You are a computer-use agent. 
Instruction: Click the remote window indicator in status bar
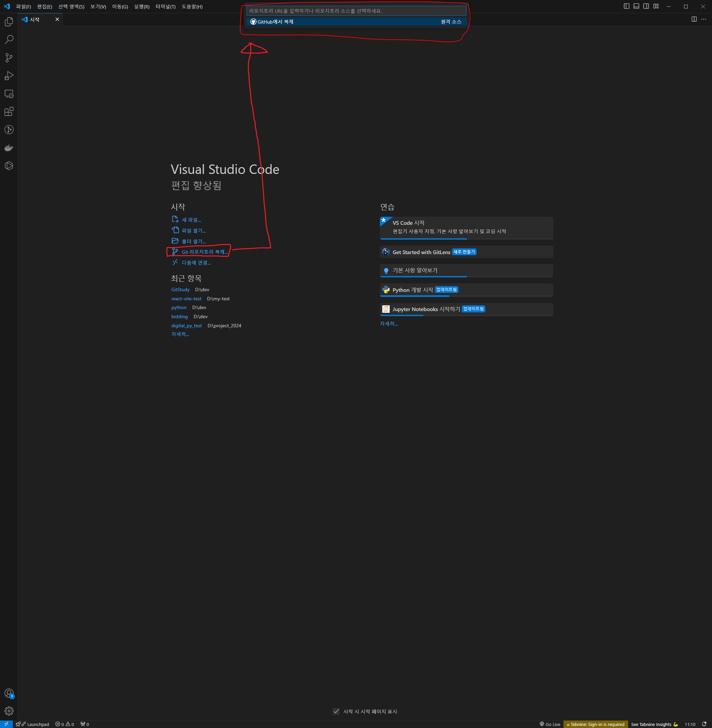(x=6, y=724)
